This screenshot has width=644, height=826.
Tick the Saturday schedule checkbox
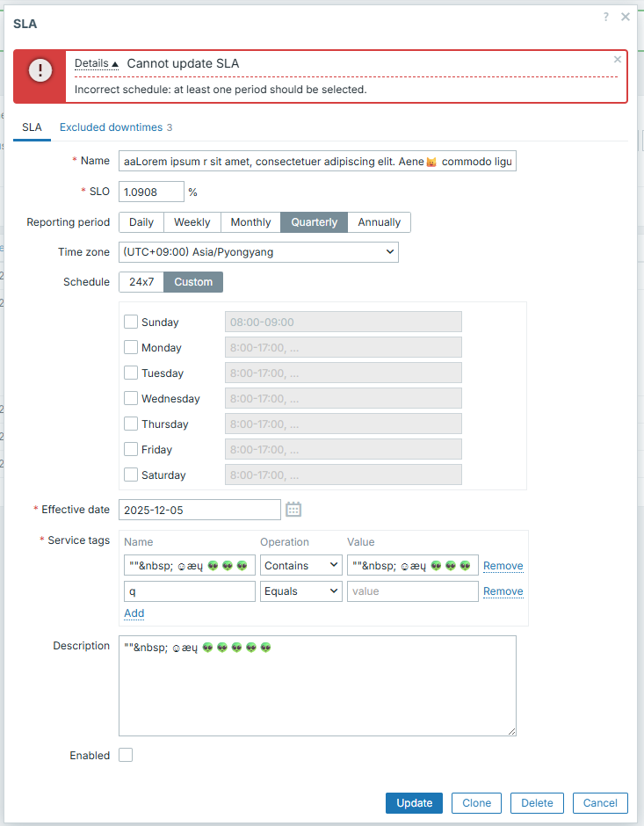(x=131, y=475)
